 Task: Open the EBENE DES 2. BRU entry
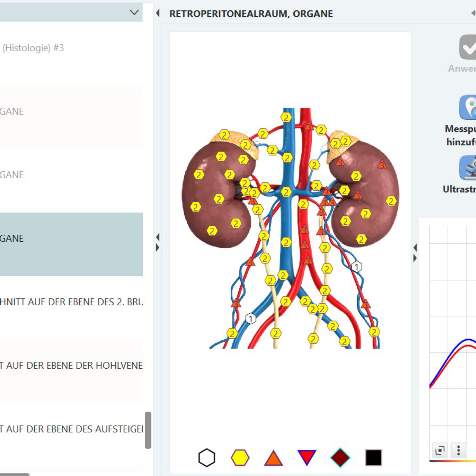point(71,302)
